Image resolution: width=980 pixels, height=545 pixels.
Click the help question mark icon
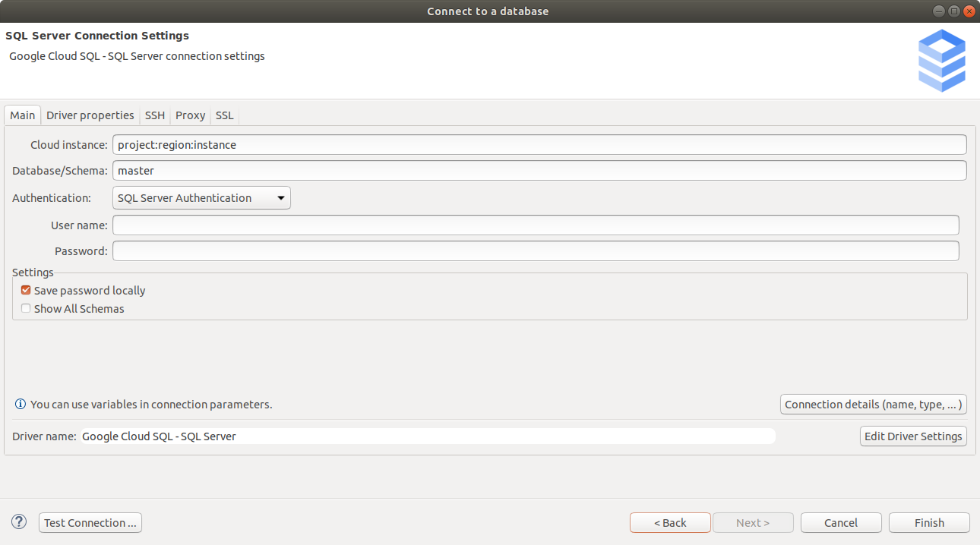coord(18,522)
